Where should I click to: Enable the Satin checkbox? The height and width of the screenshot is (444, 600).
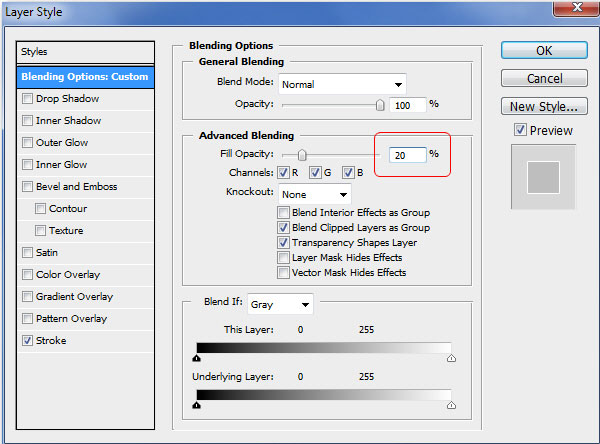point(27,253)
